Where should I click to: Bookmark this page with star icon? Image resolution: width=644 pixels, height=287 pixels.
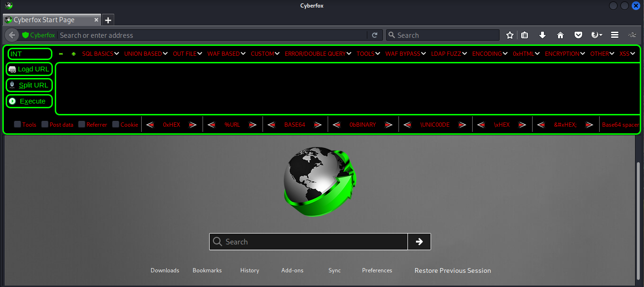(x=510, y=35)
